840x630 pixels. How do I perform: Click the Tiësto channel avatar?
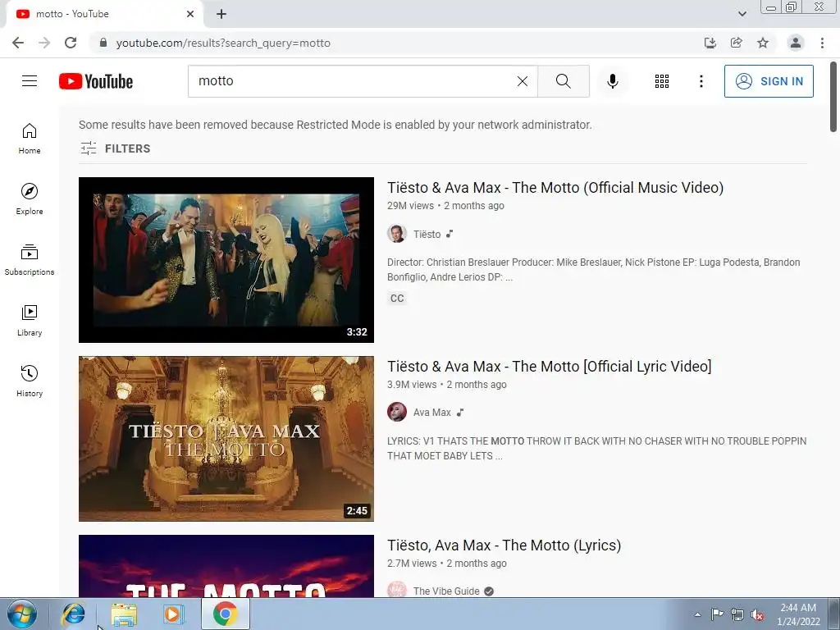coord(397,234)
